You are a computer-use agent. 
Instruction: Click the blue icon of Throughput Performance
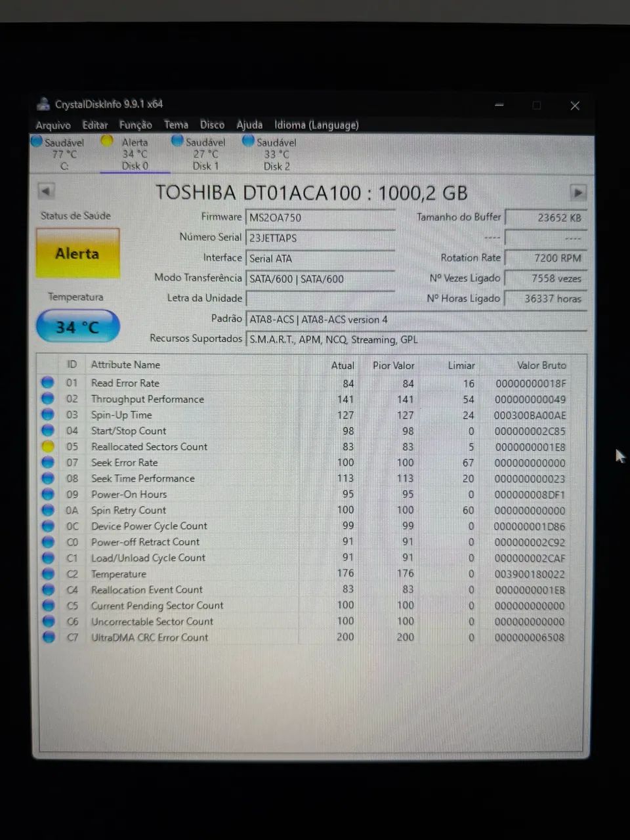48,398
